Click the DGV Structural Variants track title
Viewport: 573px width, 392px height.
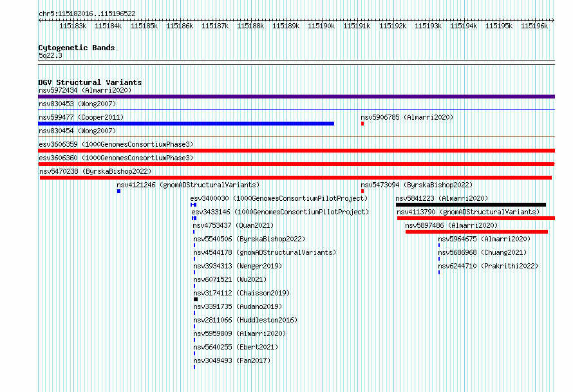(x=90, y=82)
